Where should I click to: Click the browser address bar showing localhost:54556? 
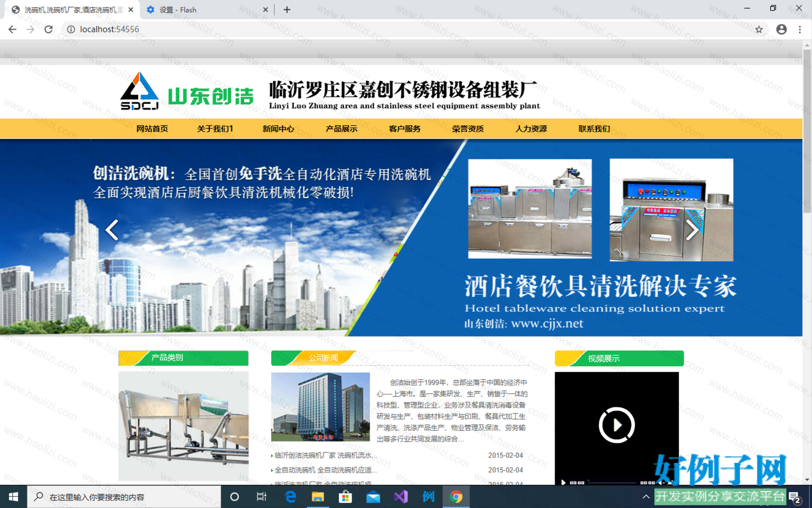click(x=414, y=30)
